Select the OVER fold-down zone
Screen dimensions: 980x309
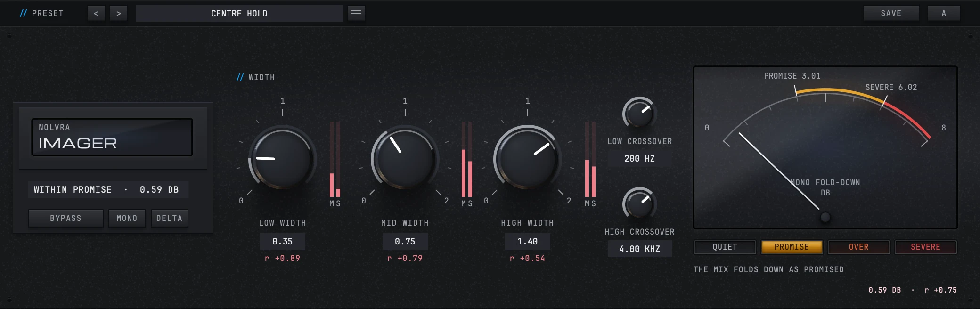[859, 247]
